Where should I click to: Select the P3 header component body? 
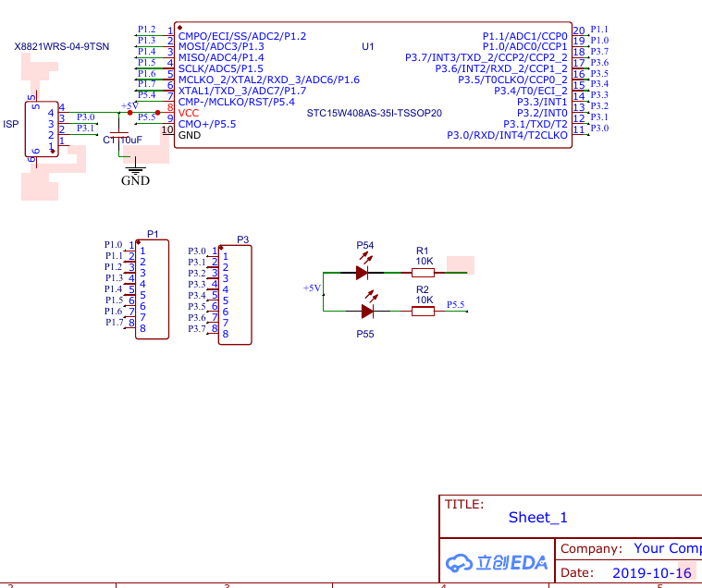(235, 295)
